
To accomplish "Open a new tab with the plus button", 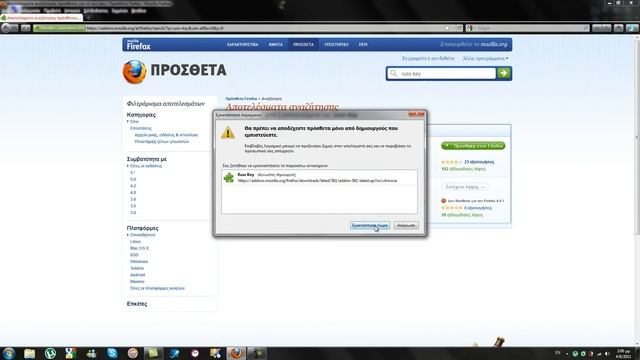I will click(x=88, y=18).
